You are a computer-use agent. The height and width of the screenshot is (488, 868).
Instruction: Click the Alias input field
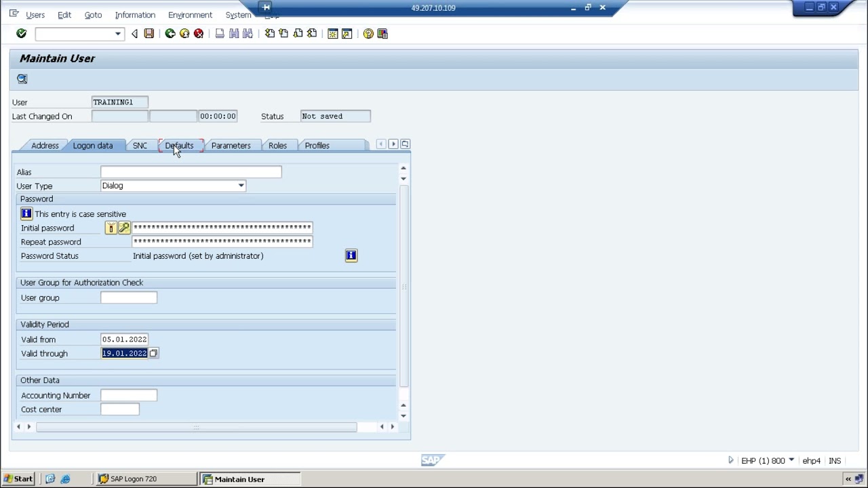(191, 172)
